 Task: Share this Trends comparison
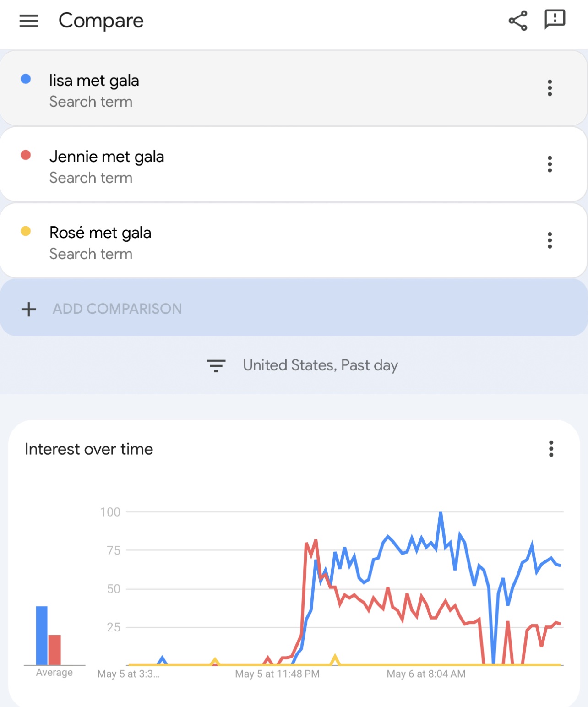(518, 21)
